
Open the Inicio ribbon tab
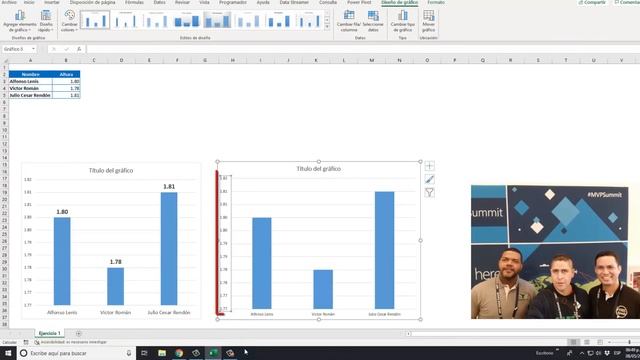coord(29,2)
